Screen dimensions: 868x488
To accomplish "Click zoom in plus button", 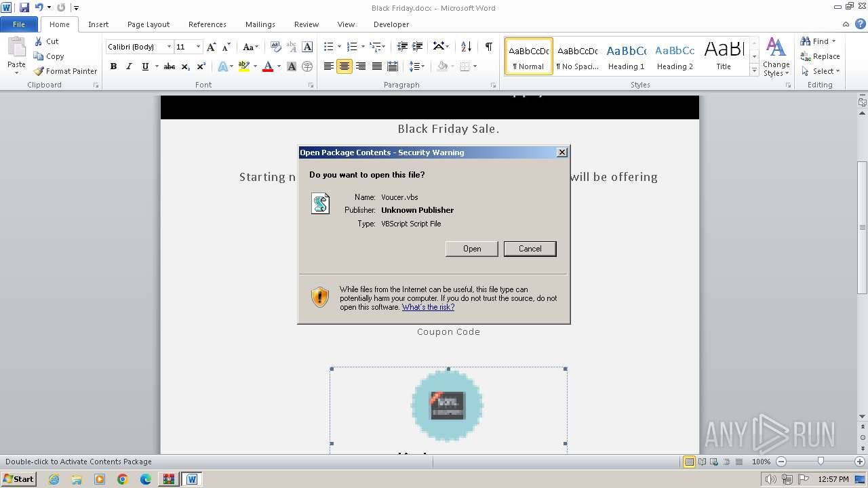I will 860,462.
